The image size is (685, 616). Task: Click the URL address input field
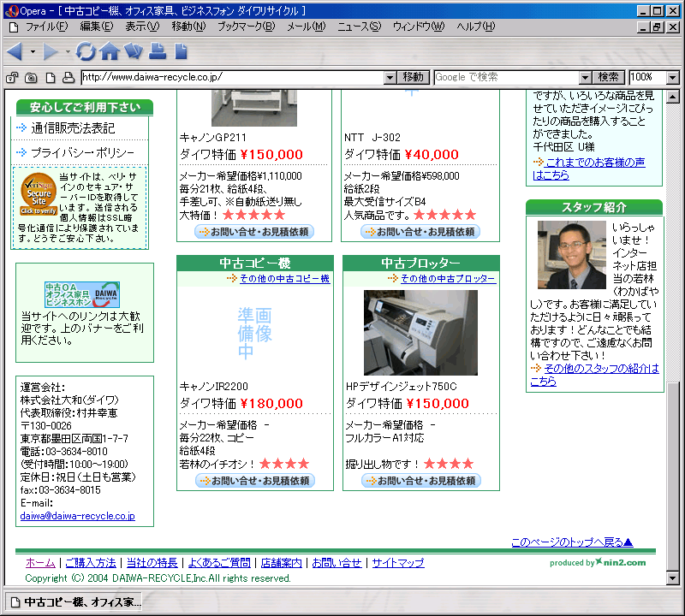[233, 77]
